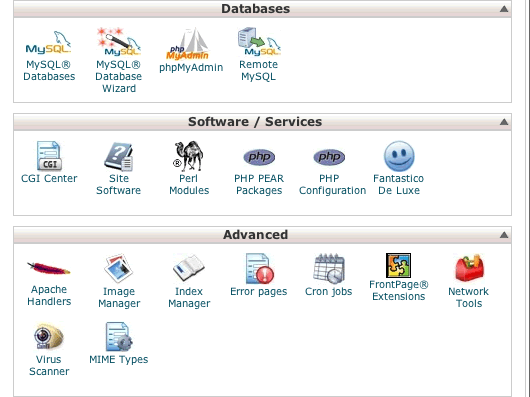Open the Error pages icon
Image resolution: width=530 pixels, height=397 pixels.
(x=260, y=268)
